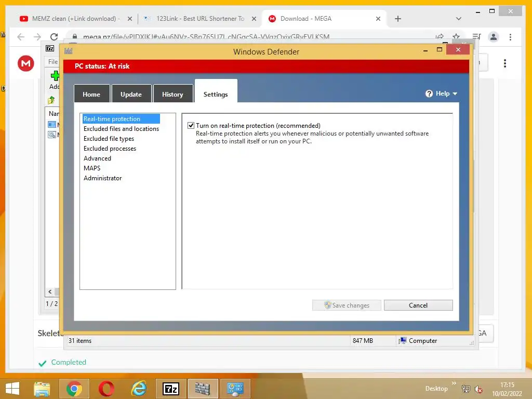Screen dimensions: 532x399
Task: Switch to Windows Defender taskbar button
Action: click(x=203, y=389)
